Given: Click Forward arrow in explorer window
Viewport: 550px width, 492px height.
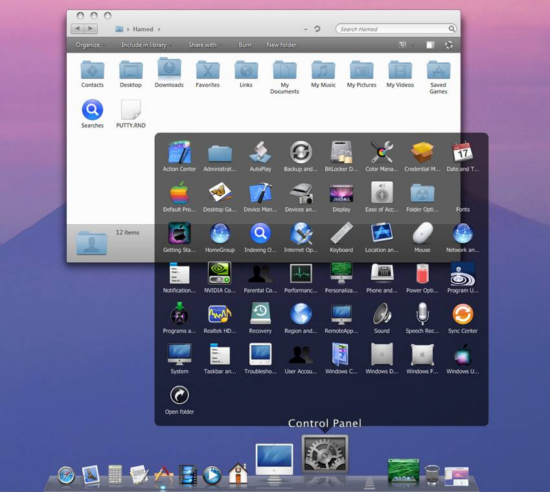Looking at the screenshot, I should [91, 29].
